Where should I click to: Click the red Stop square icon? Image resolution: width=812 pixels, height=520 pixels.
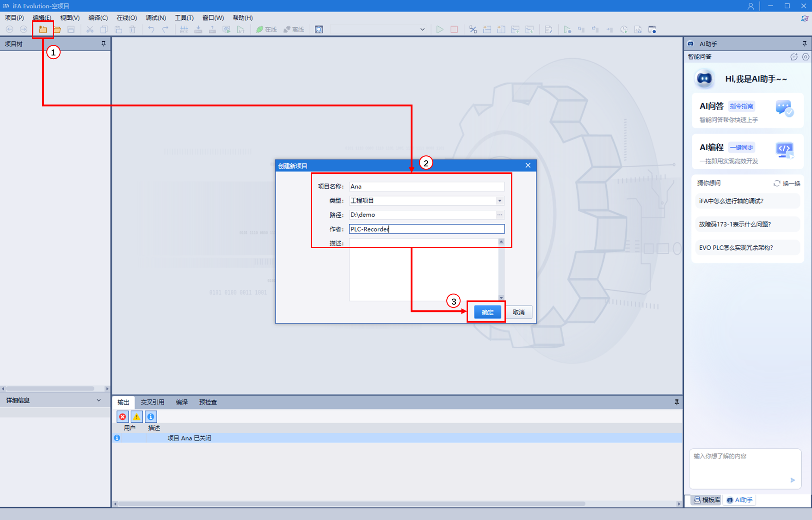(454, 30)
